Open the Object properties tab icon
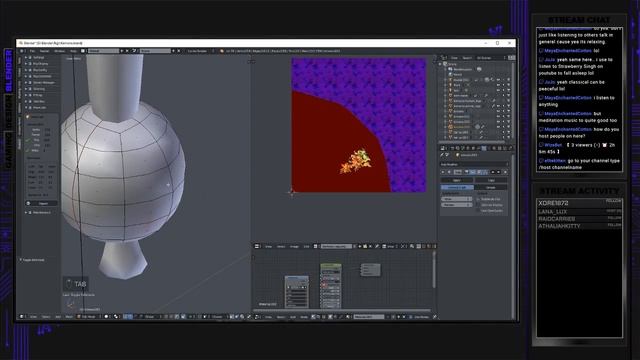This screenshot has height=360, width=640. click(x=473, y=148)
